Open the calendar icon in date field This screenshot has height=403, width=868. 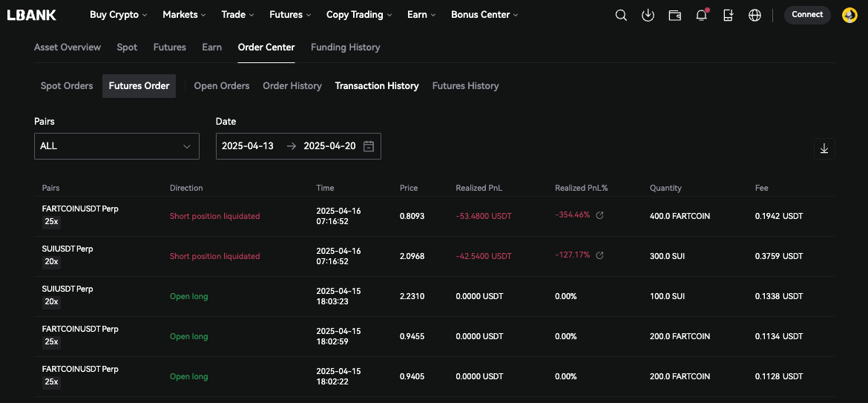tap(369, 146)
